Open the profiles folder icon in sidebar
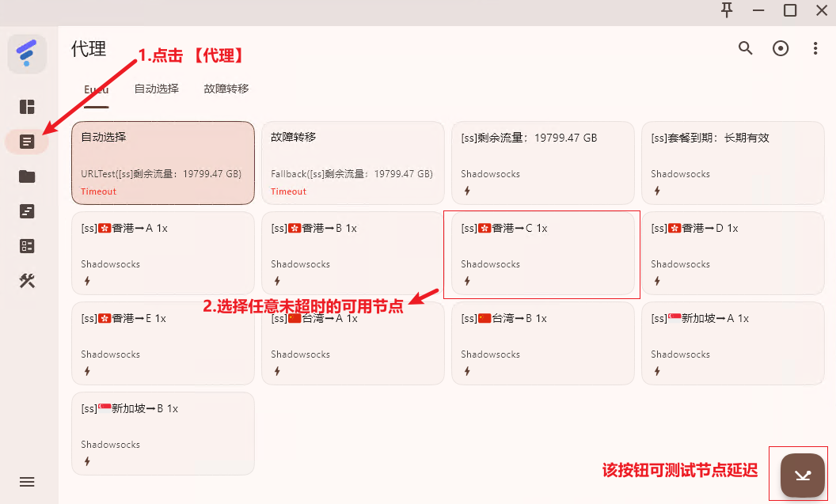The width and height of the screenshot is (836, 504). [27, 176]
